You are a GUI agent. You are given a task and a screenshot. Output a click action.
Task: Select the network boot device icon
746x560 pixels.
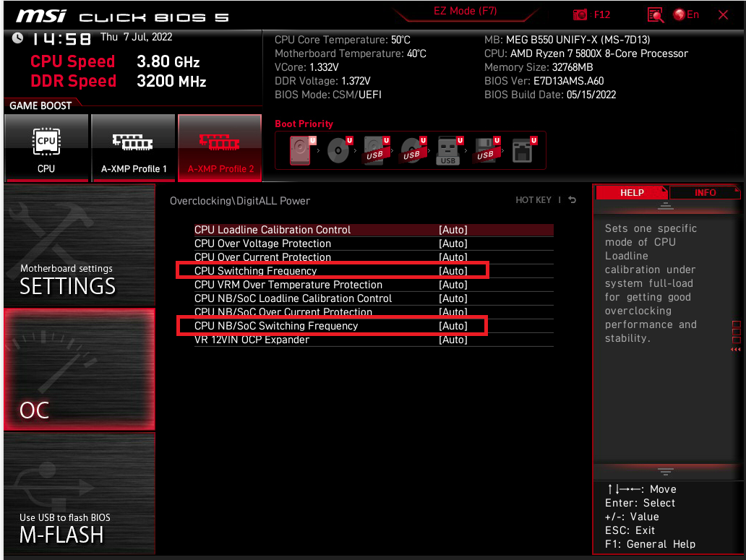coord(523,150)
